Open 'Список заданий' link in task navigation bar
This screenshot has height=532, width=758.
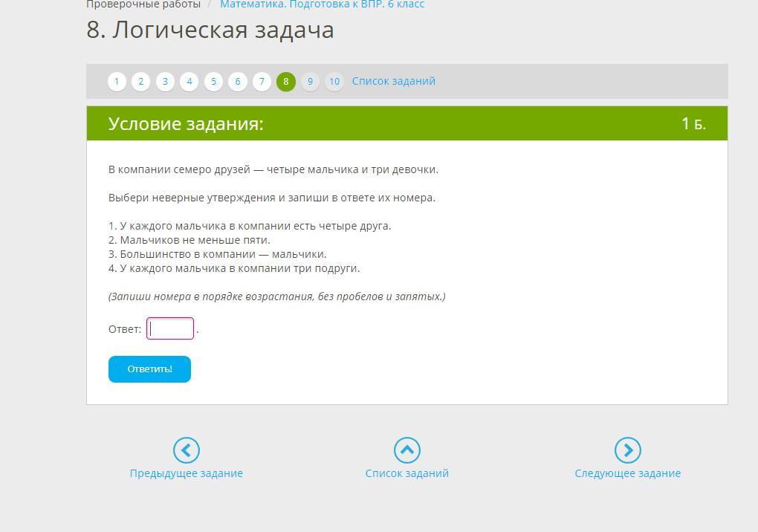coord(394,81)
